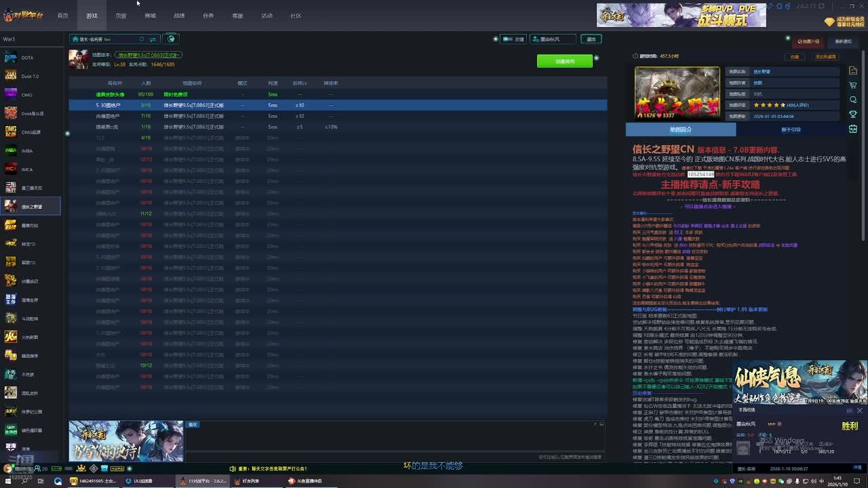The width and height of the screenshot is (868, 488).
Task: Click the 最新通知 button
Action: click(x=843, y=41)
